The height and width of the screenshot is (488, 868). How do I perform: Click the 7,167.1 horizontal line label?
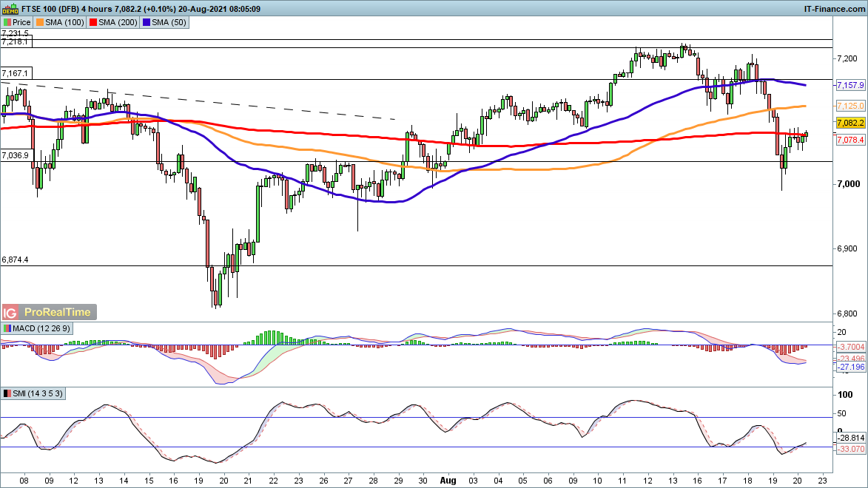point(16,73)
